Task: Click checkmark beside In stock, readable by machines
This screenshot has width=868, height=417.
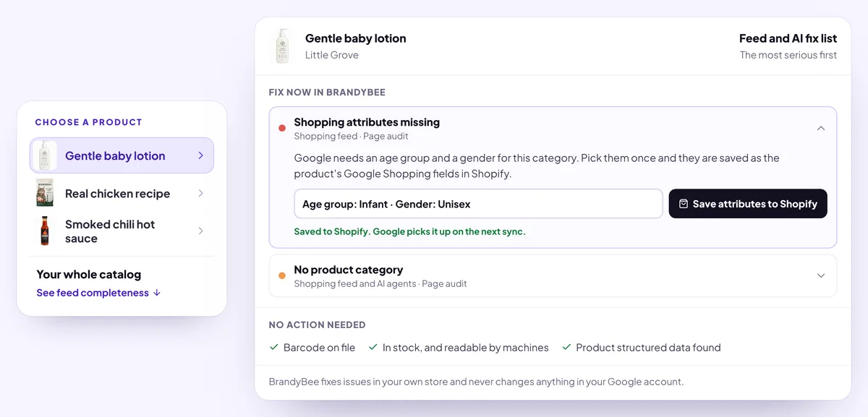Action: (373, 348)
